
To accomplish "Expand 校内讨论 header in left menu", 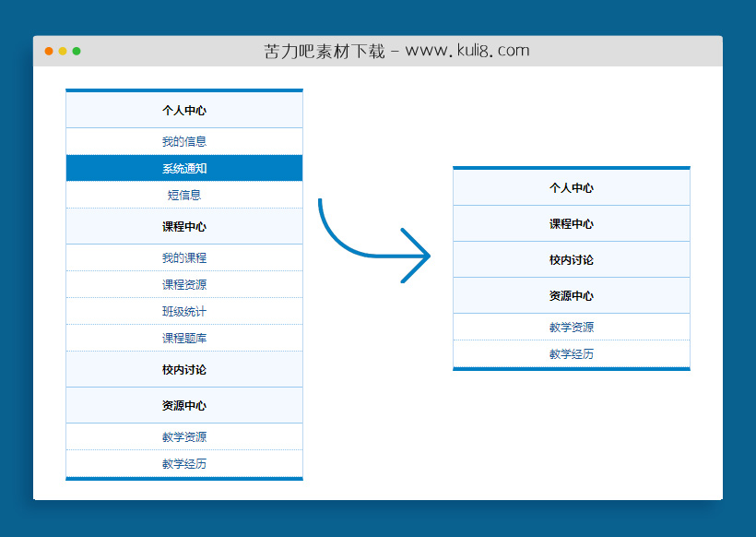I will [x=184, y=370].
